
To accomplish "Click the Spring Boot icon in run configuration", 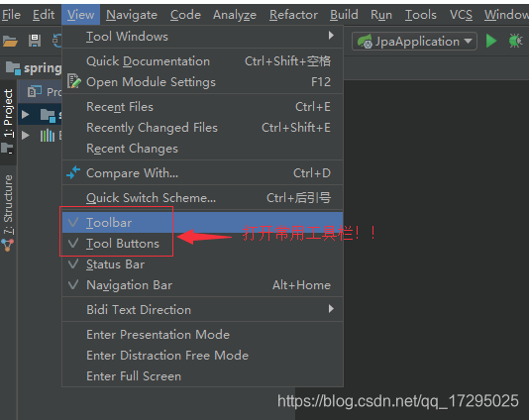I will (x=365, y=42).
